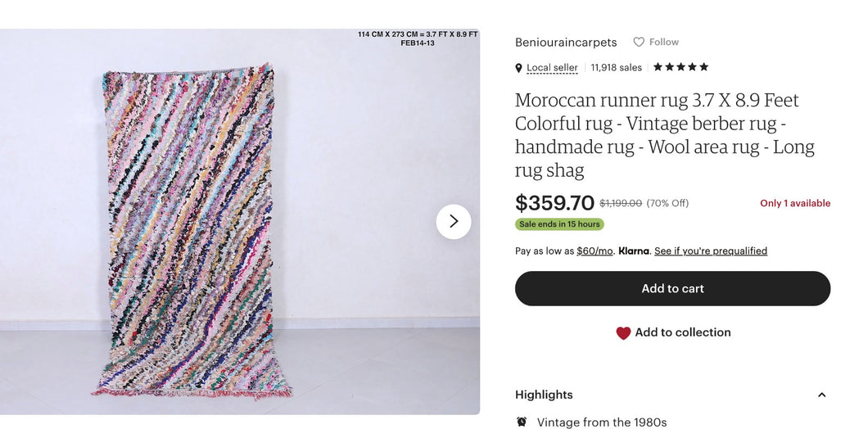868x429 pixels.
Task: Click the "Vintage from the 1980s" highlight
Action: click(x=602, y=422)
